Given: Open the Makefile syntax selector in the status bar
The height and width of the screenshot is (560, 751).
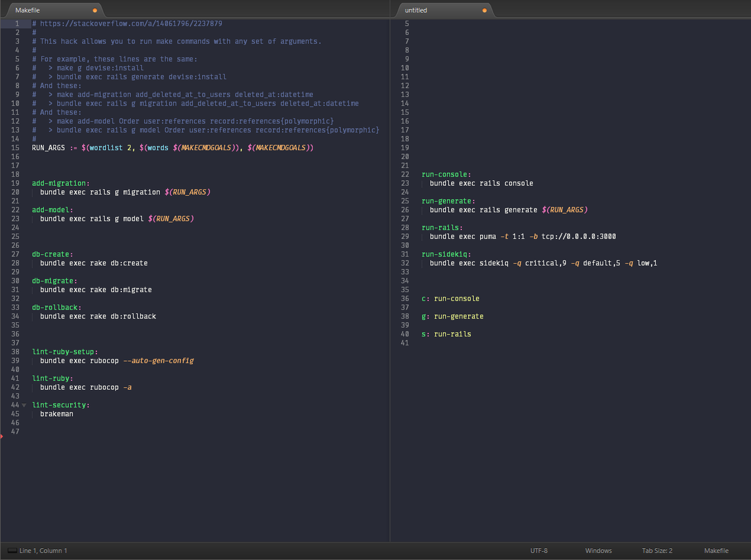Looking at the screenshot, I should click(x=716, y=551).
